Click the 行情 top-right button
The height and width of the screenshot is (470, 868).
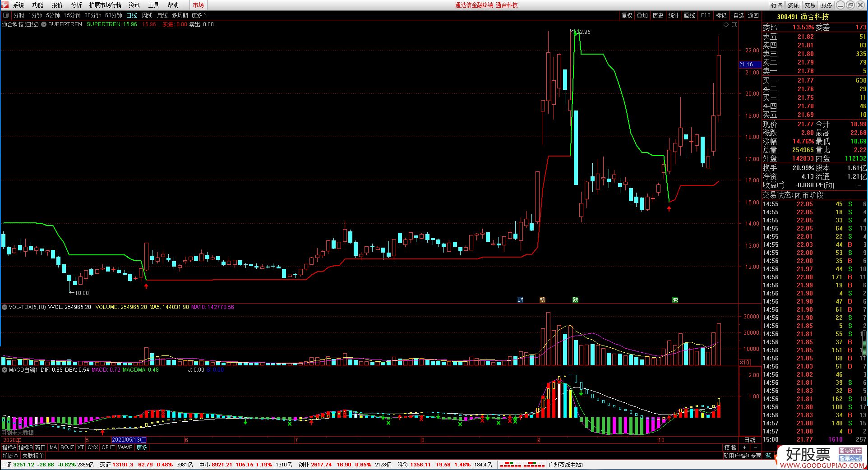[x=777, y=5]
